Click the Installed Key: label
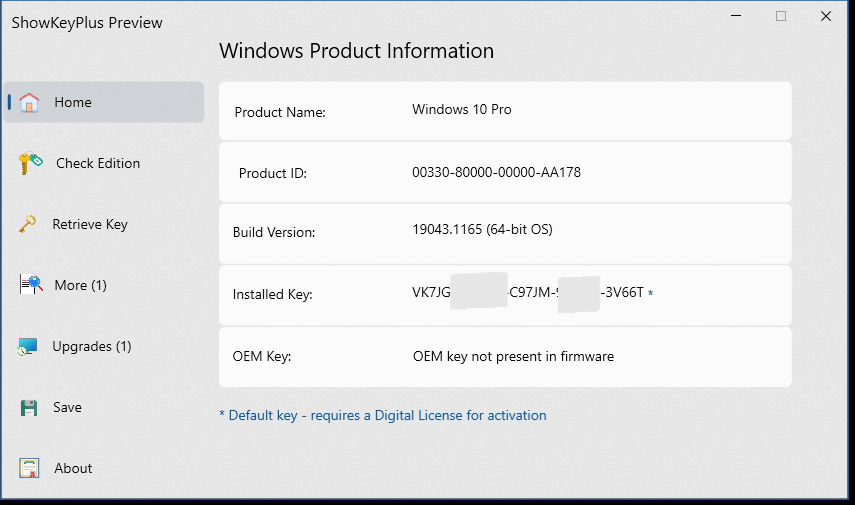Screen dimensions: 855x505 (272, 294)
